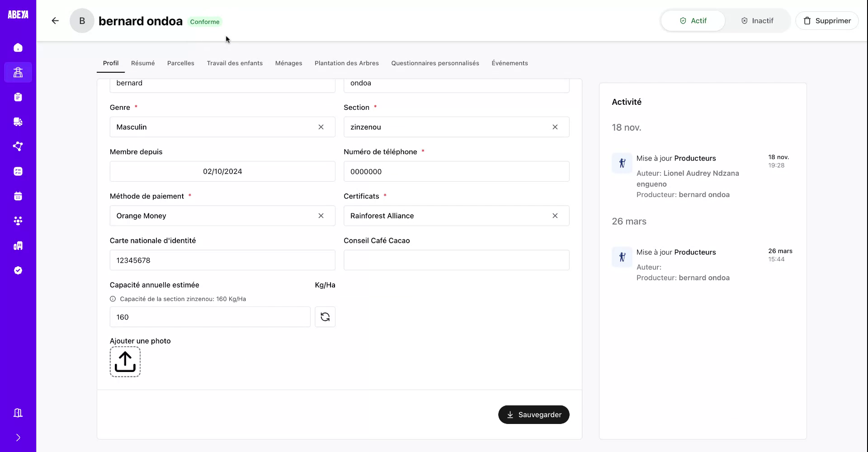Select the Producteurs farmer icon in sidebar
868x452 pixels.
[x=18, y=72]
